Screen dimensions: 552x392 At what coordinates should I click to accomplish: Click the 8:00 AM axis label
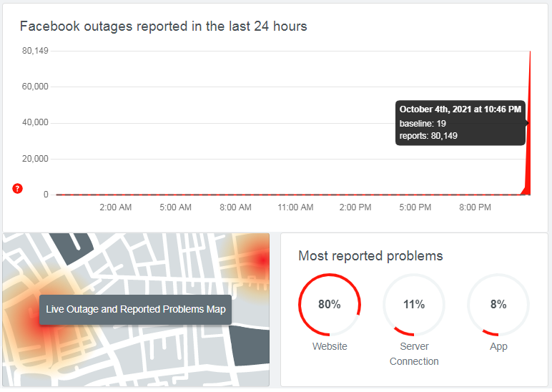pyautogui.click(x=235, y=207)
